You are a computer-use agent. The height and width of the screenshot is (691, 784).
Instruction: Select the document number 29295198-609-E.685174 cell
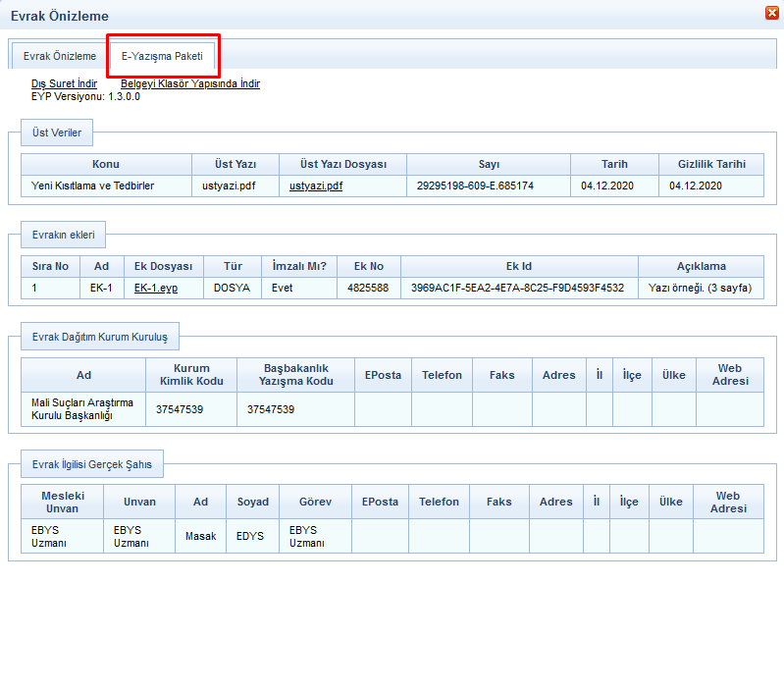(x=475, y=185)
